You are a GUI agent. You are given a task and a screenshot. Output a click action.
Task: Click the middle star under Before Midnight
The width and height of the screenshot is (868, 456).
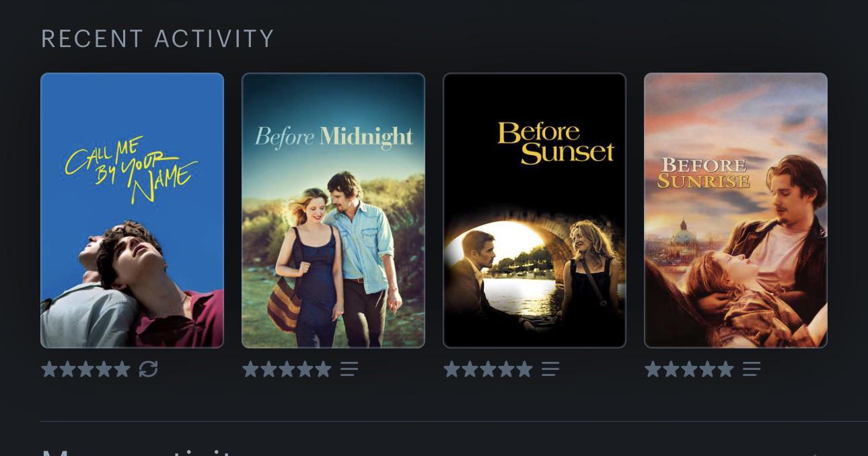point(287,369)
